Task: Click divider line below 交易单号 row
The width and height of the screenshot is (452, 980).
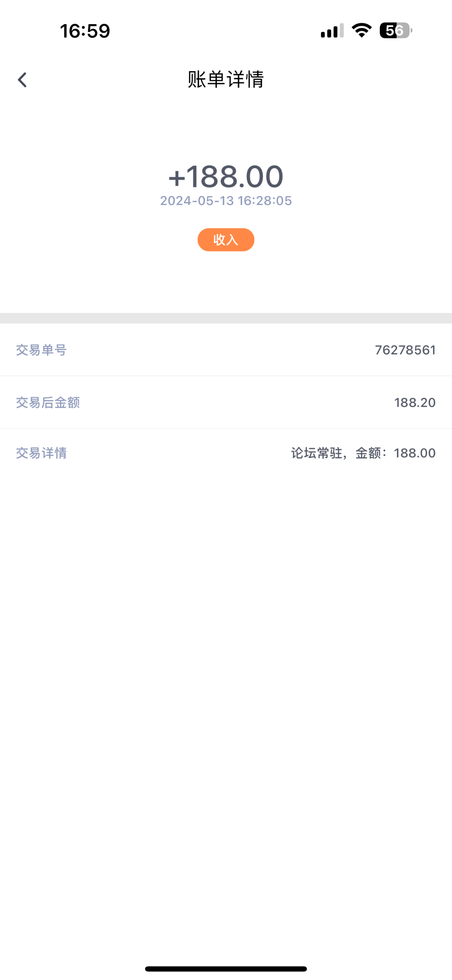Action: [x=226, y=376]
